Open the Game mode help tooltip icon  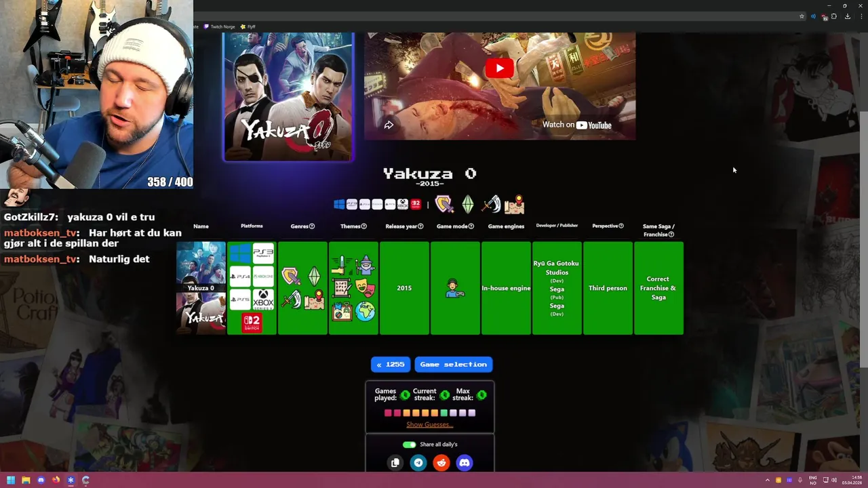coord(471,226)
